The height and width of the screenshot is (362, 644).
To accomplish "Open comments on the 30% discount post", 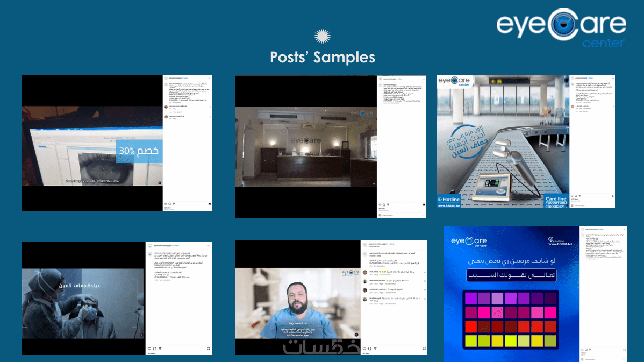I will point(170,204).
